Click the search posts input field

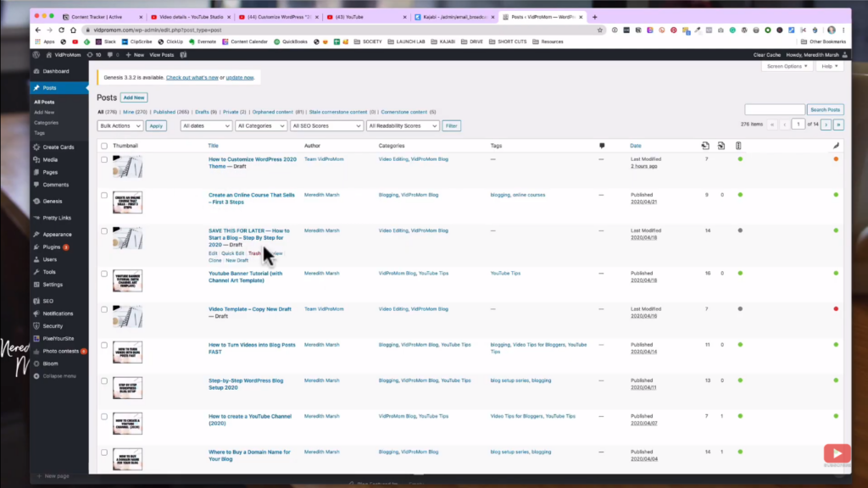775,109
